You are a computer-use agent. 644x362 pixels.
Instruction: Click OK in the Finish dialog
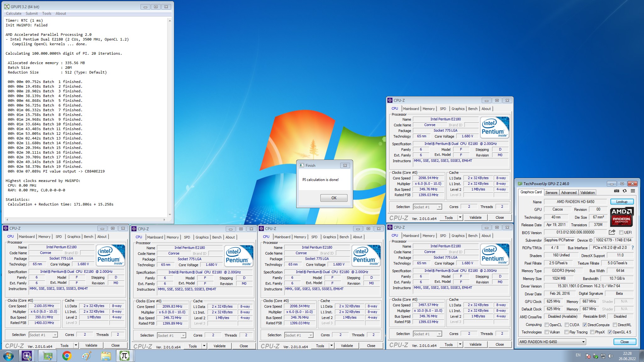(334, 198)
